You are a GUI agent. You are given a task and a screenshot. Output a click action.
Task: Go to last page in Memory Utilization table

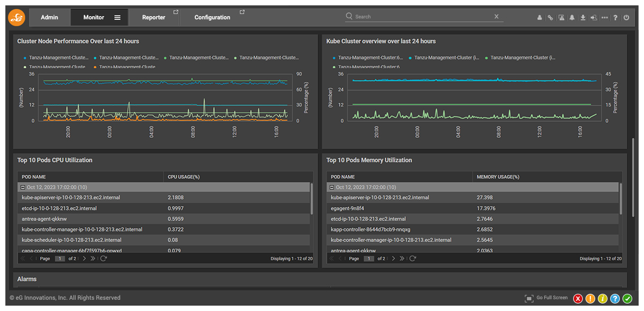[402, 258]
